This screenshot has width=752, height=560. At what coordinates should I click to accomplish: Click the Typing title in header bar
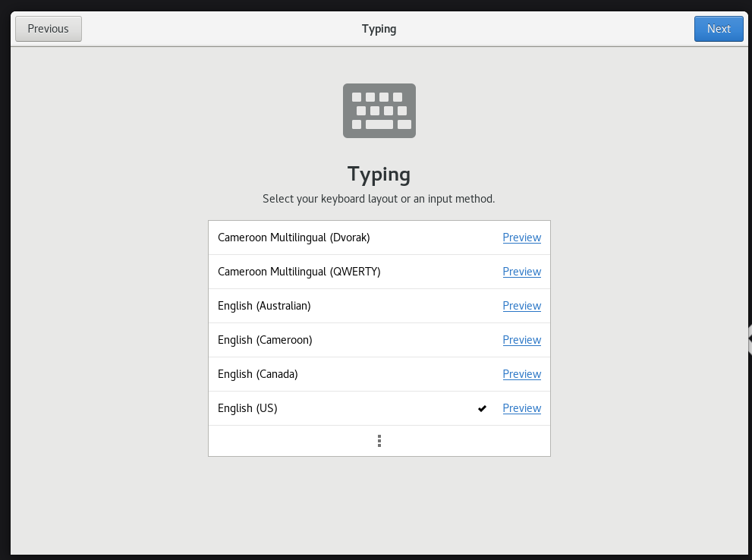(379, 29)
